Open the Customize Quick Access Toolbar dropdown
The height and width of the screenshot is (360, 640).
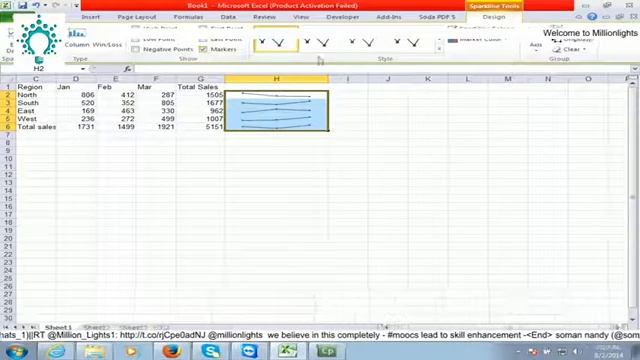click(x=76, y=6)
